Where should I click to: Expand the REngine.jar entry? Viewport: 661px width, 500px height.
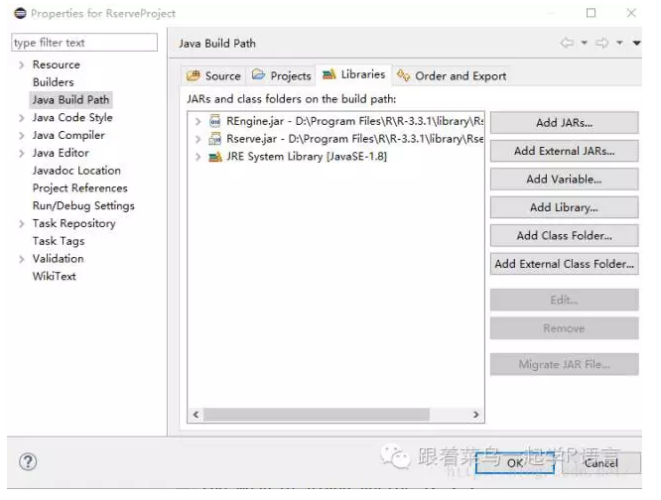coord(198,121)
